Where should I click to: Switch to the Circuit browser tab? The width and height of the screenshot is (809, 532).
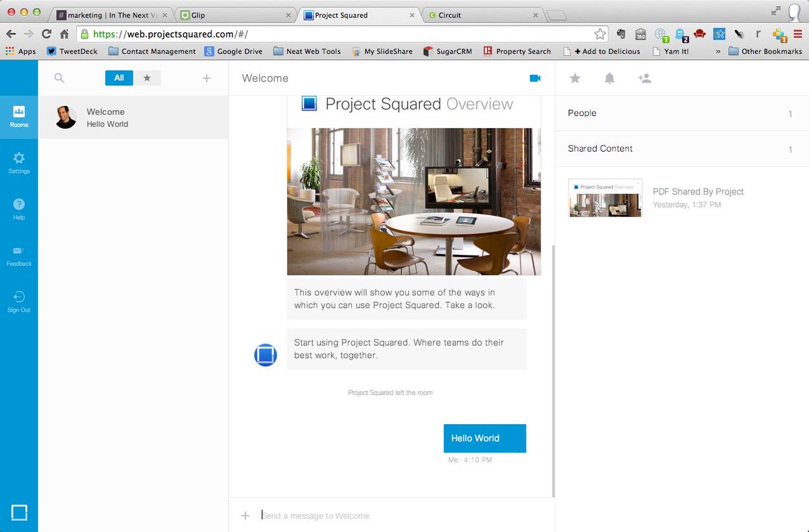(483, 15)
